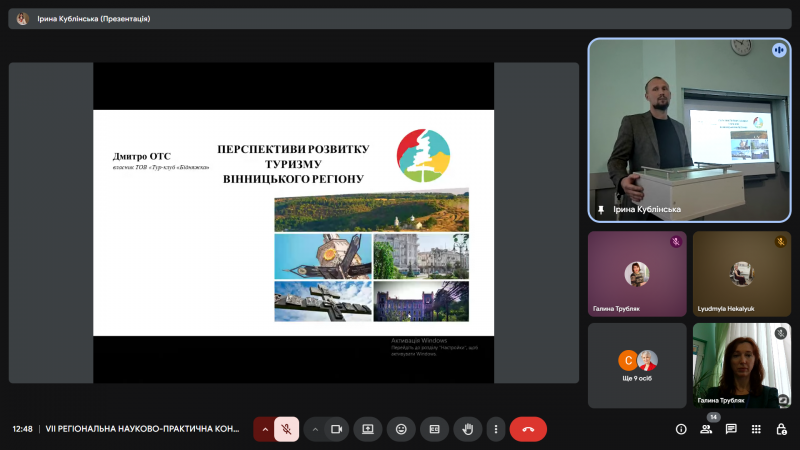Image resolution: width=800 pixels, height=450 pixels.
Task: Toggle the camera on or off
Action: tap(337, 429)
